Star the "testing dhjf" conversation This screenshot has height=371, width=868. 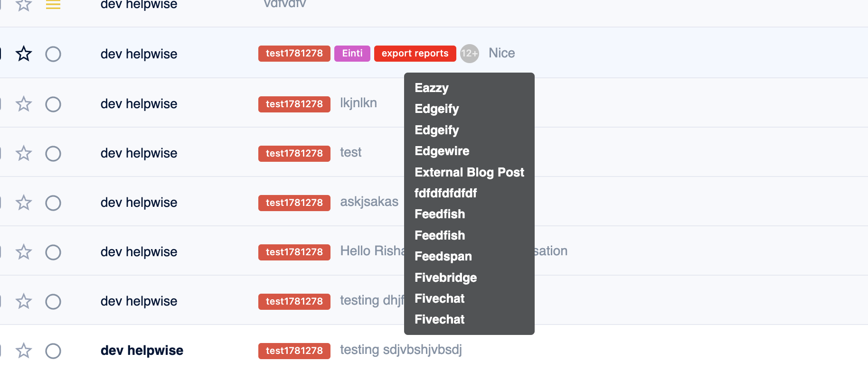pyautogui.click(x=24, y=301)
